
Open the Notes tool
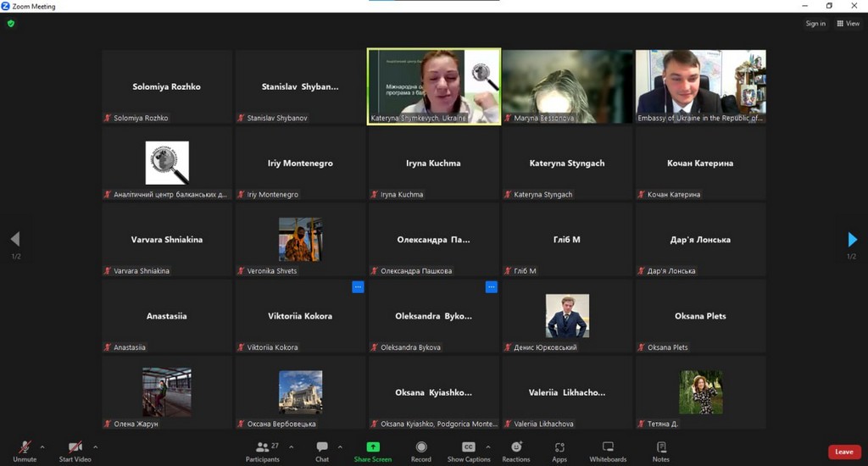coord(660,451)
